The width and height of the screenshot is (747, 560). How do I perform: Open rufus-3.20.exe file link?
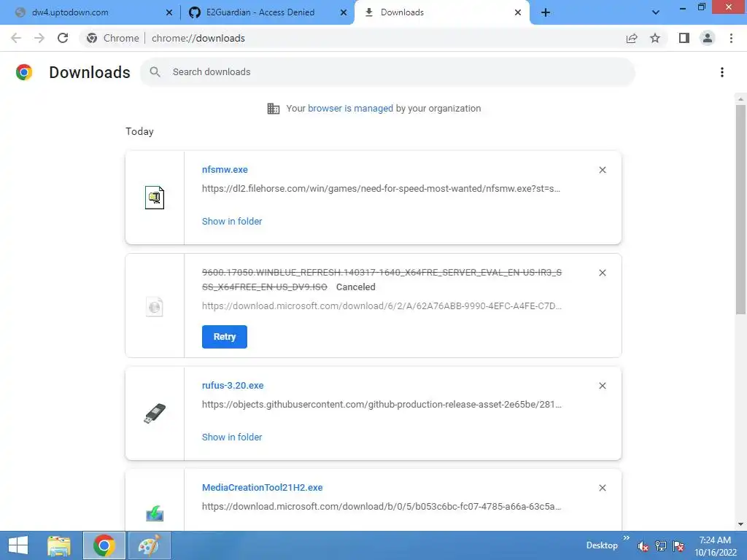[x=233, y=385]
